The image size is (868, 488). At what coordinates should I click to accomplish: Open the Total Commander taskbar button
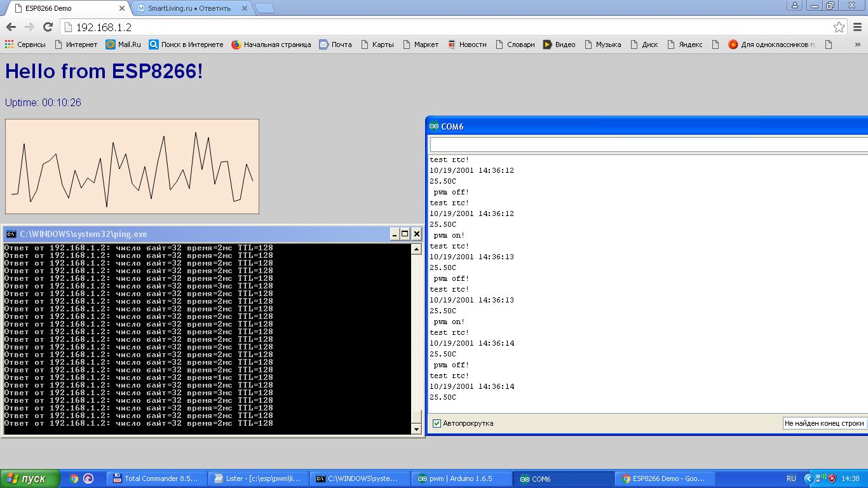point(156,478)
